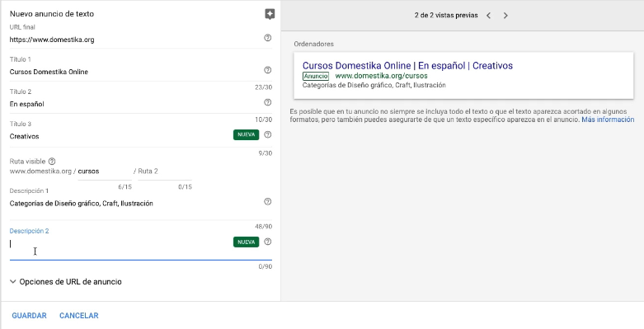Click the 23/30 character counter
Image resolution: width=644 pixels, height=329 pixels.
click(x=263, y=87)
